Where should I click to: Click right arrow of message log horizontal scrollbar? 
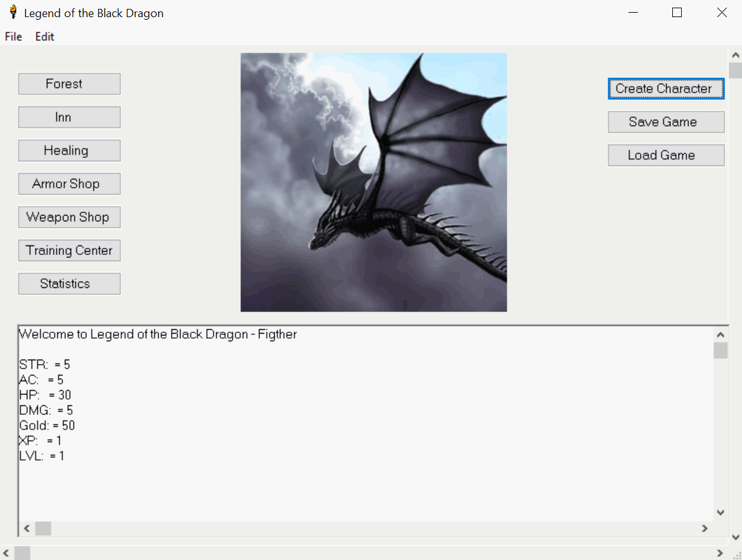(705, 528)
